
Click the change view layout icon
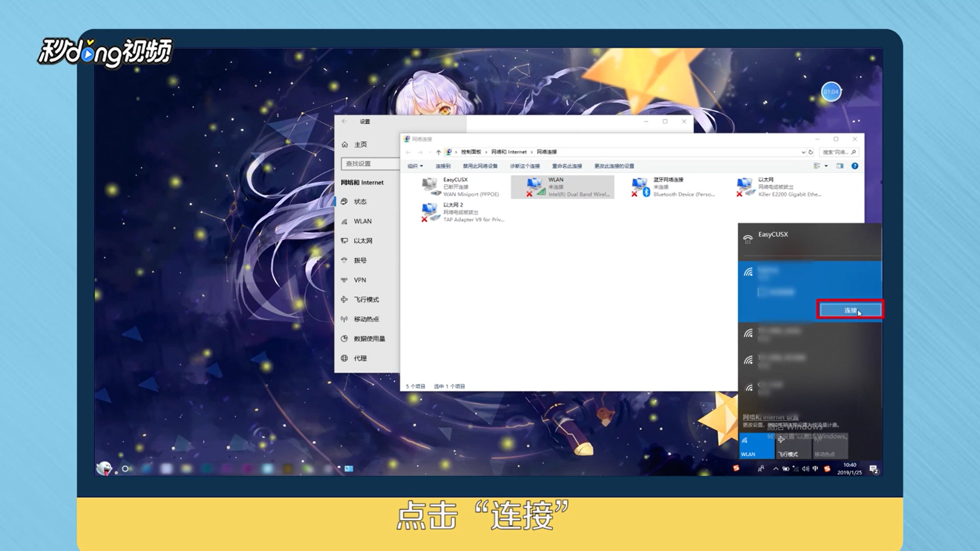[x=817, y=166]
